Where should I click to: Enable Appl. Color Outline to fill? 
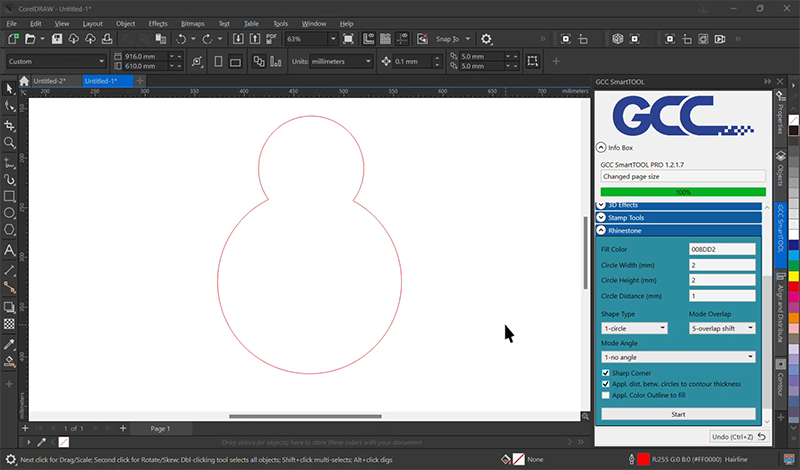605,395
